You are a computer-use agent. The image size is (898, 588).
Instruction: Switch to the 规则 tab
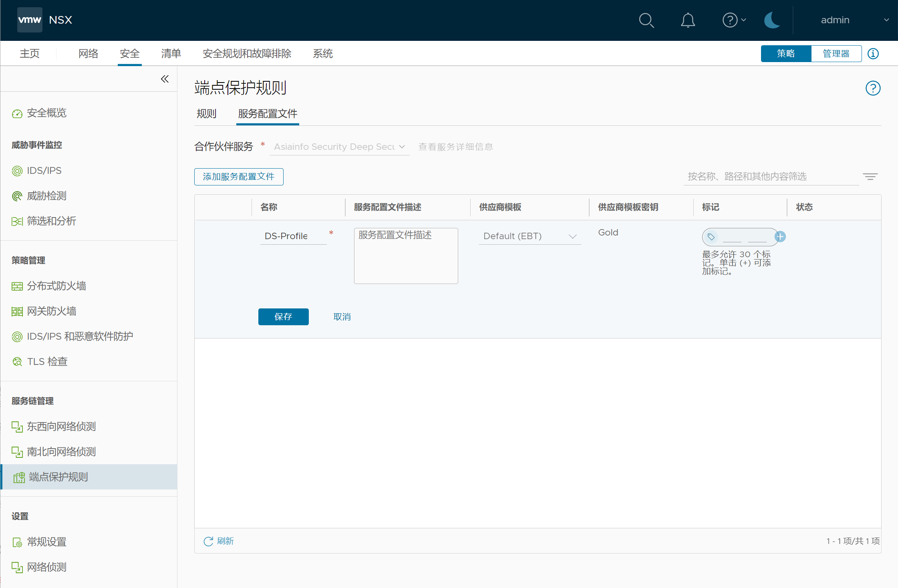click(206, 114)
